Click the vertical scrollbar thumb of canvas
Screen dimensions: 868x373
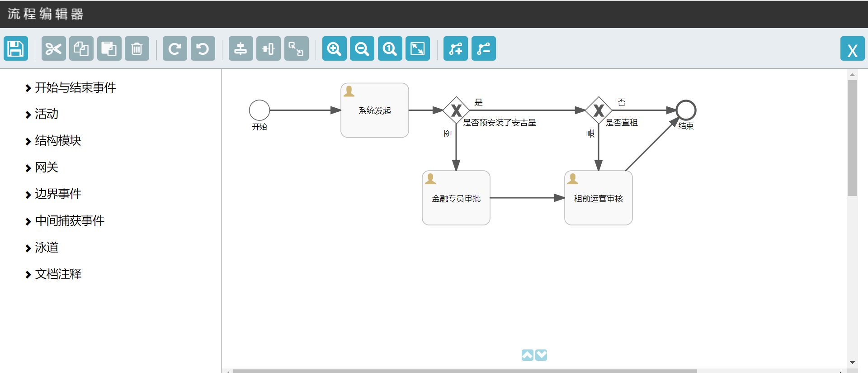(852, 138)
